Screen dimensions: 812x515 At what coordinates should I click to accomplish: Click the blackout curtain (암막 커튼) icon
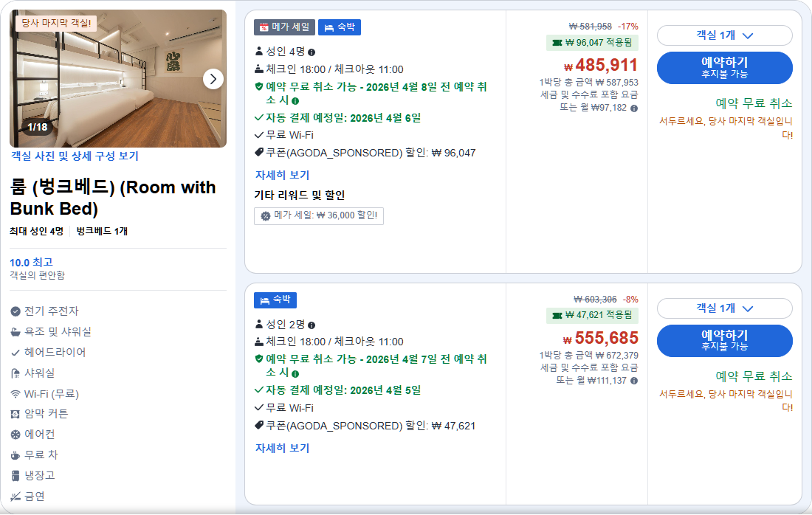click(x=16, y=412)
